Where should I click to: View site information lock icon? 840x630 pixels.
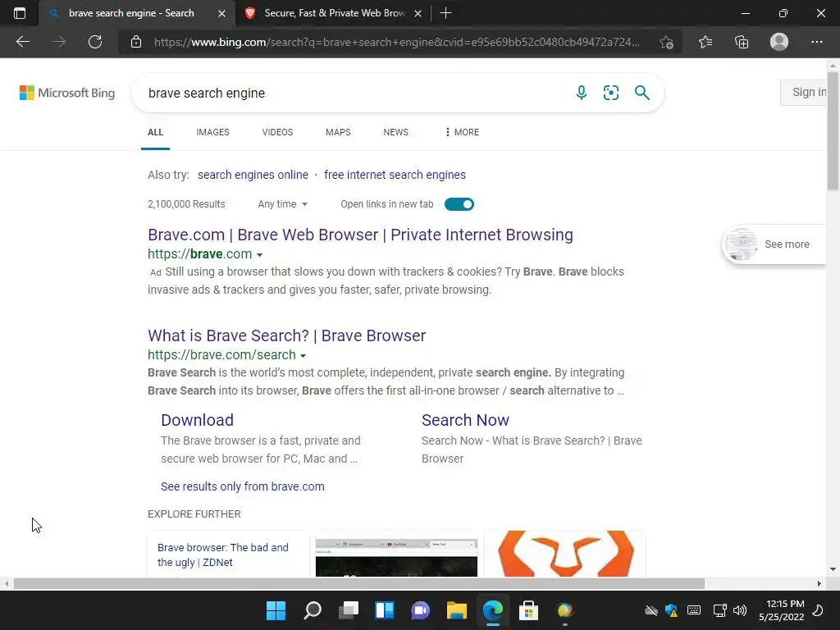click(x=136, y=42)
